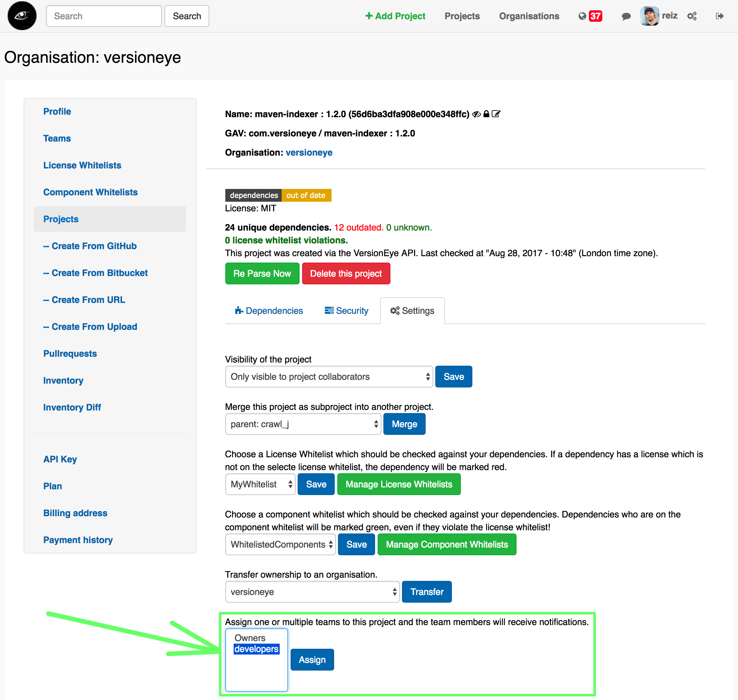Click the Search button
The width and height of the screenshot is (738, 700).
pos(187,16)
